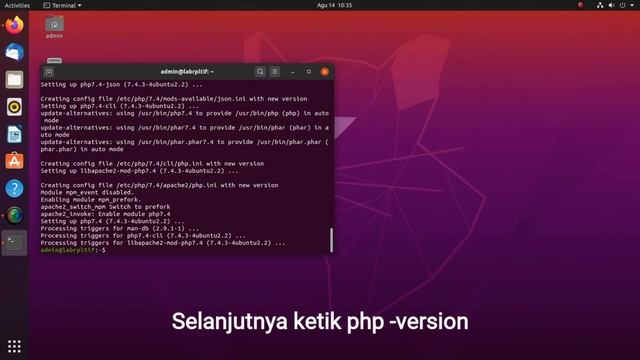Click 'apache2_invoke: Enable module php7.4' line

[105, 214]
